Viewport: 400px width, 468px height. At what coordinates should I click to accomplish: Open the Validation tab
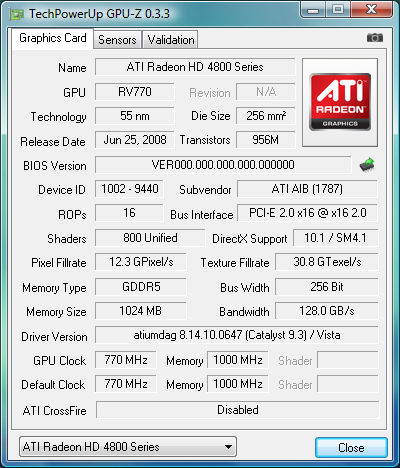coord(171,40)
